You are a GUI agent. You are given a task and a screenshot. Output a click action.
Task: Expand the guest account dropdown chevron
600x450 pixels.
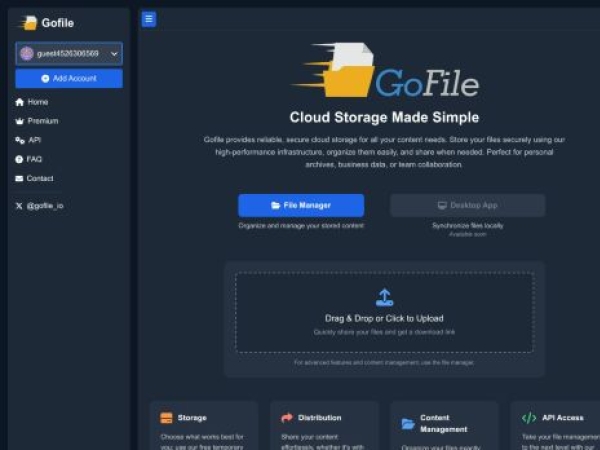[114, 54]
